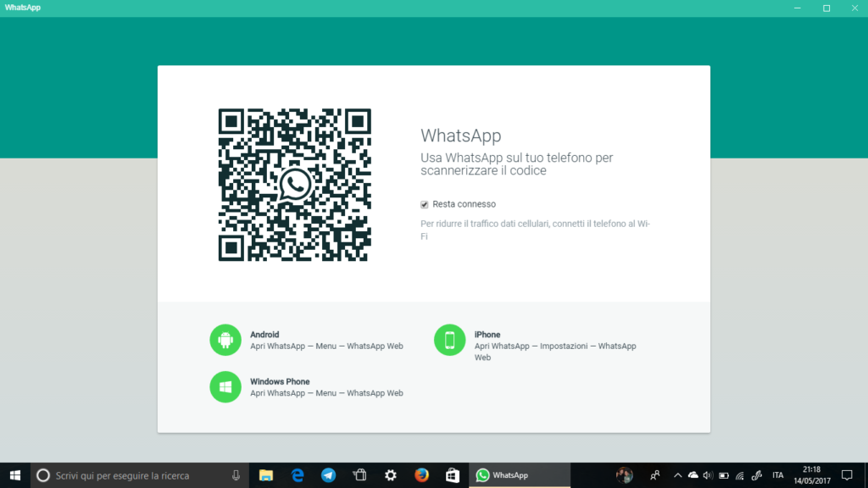The height and width of the screenshot is (488, 868).
Task: Click the battery tray icon
Action: tap(724, 475)
